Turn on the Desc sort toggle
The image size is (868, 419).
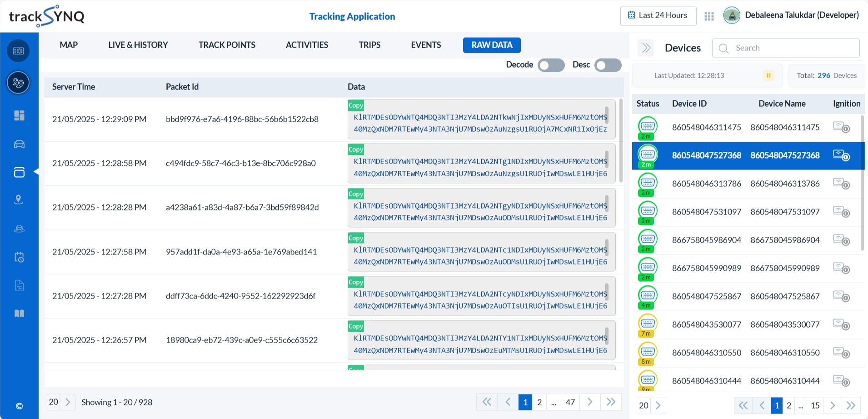click(x=608, y=65)
